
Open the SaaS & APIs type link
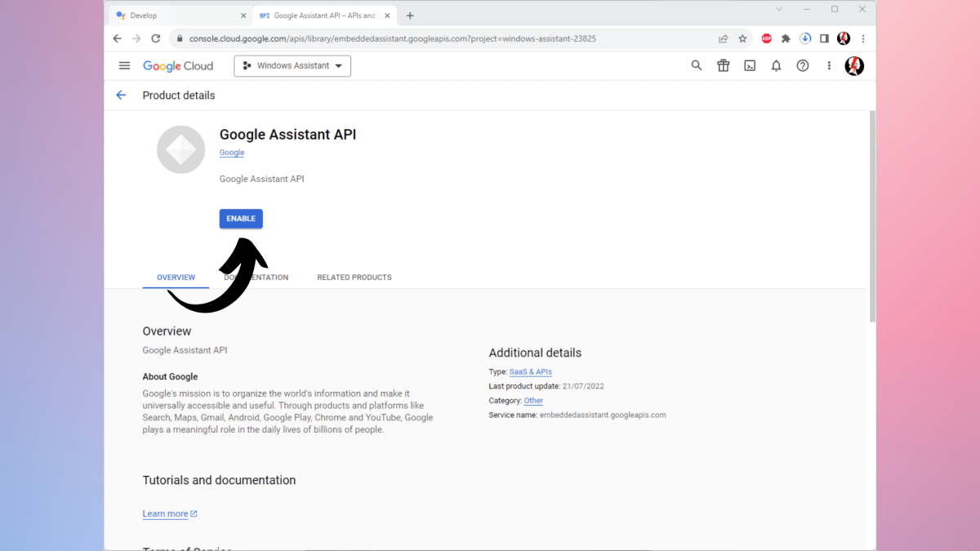531,372
